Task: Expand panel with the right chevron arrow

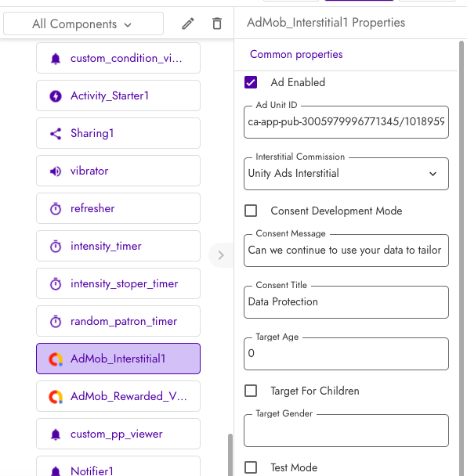Action: 221,255
